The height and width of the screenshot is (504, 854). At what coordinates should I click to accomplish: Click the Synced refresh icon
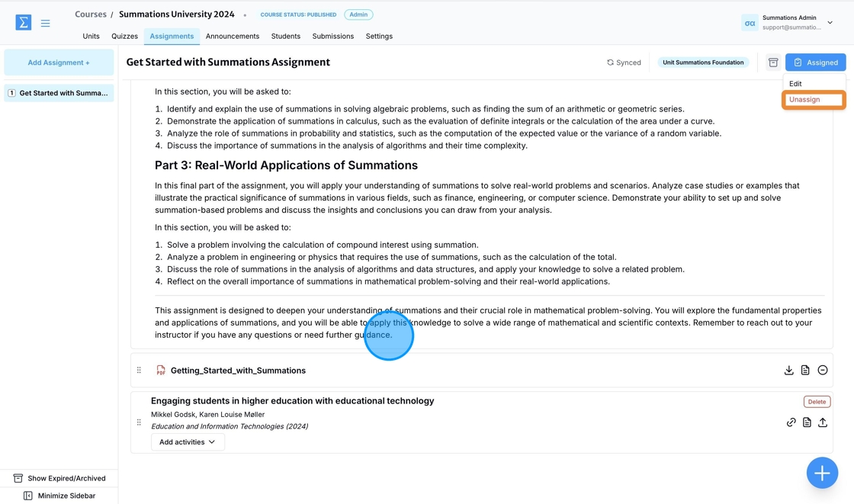(610, 63)
